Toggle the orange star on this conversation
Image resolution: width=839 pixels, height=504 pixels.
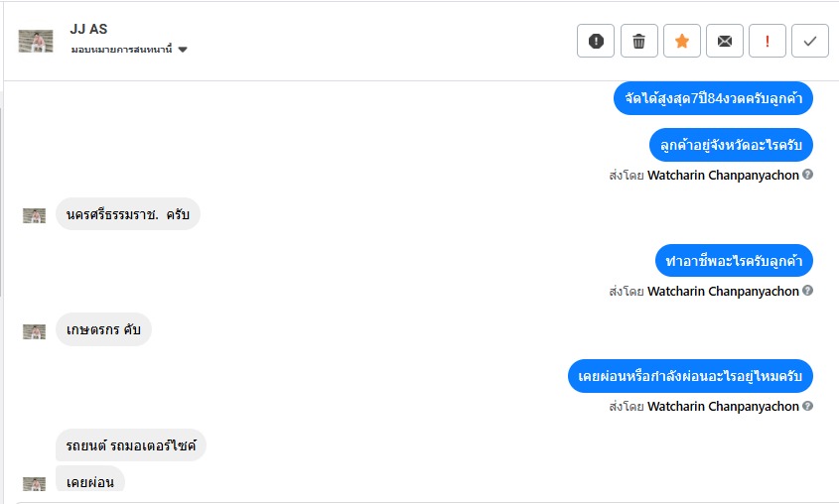click(681, 41)
